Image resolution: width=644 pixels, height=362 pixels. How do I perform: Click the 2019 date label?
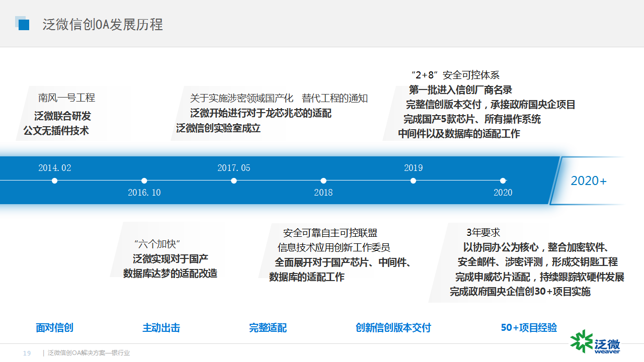pyautogui.click(x=414, y=168)
